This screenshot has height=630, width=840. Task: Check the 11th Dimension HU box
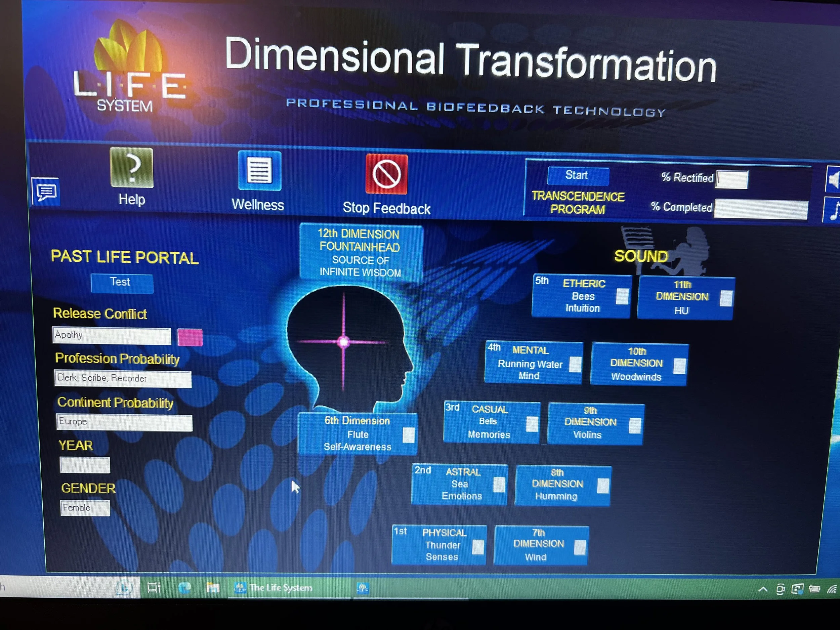(726, 298)
